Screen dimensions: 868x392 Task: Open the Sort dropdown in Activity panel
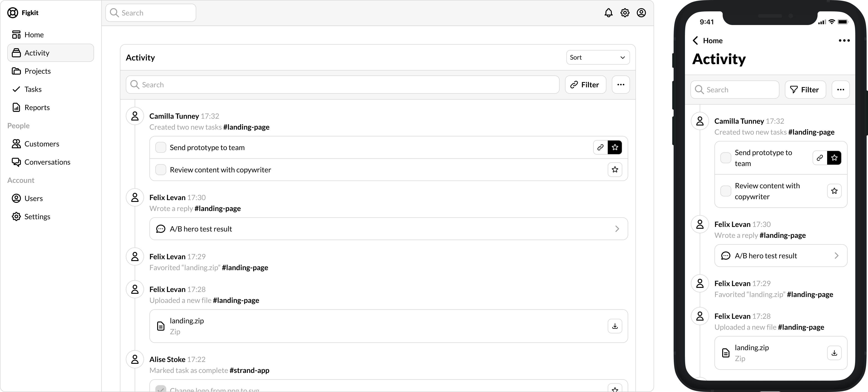tap(597, 57)
